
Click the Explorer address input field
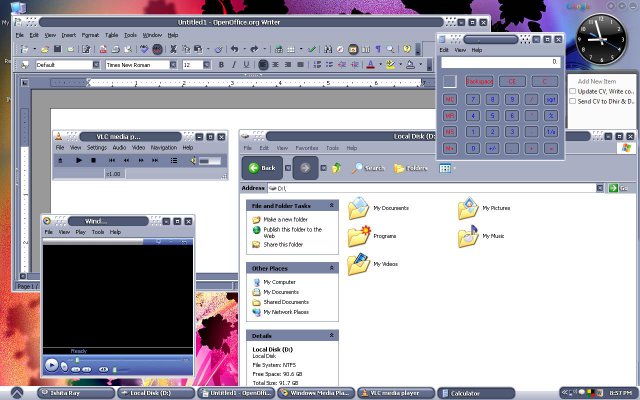click(433, 188)
